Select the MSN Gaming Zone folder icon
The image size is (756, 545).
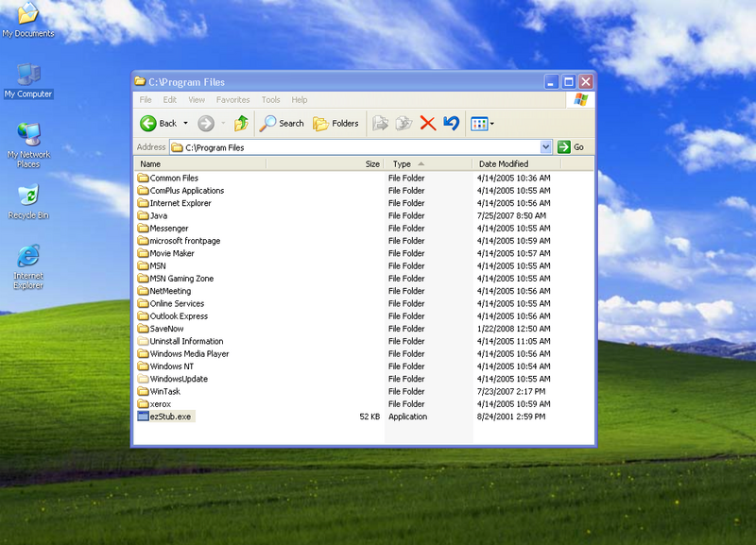coord(143,278)
